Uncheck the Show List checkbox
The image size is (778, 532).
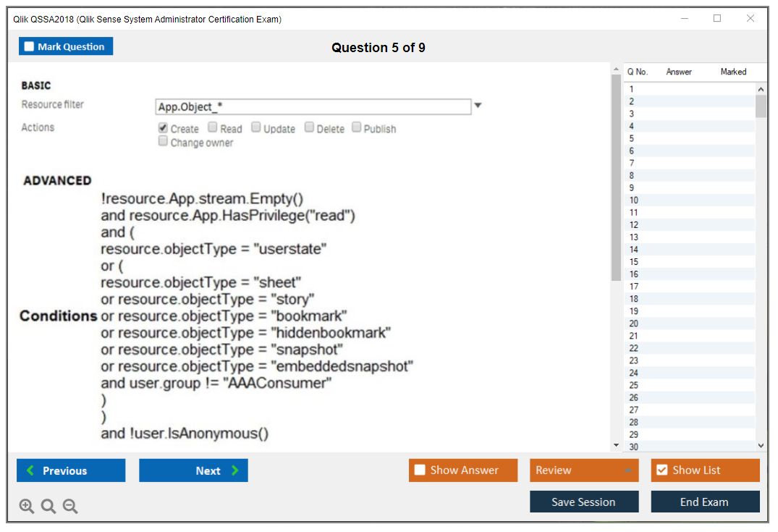[x=661, y=470]
